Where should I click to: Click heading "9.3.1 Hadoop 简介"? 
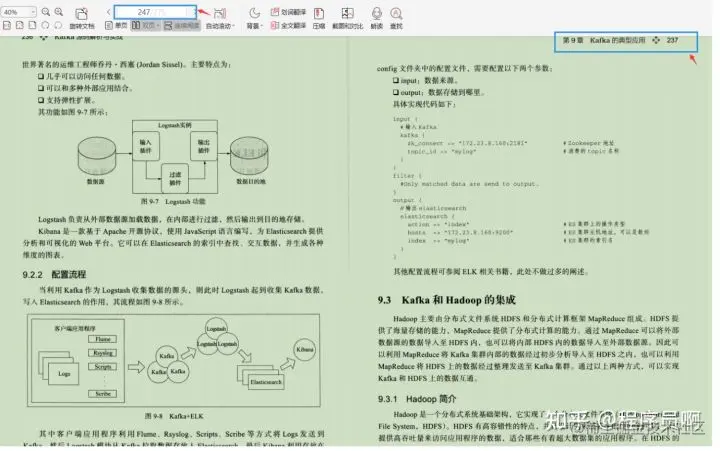click(417, 399)
